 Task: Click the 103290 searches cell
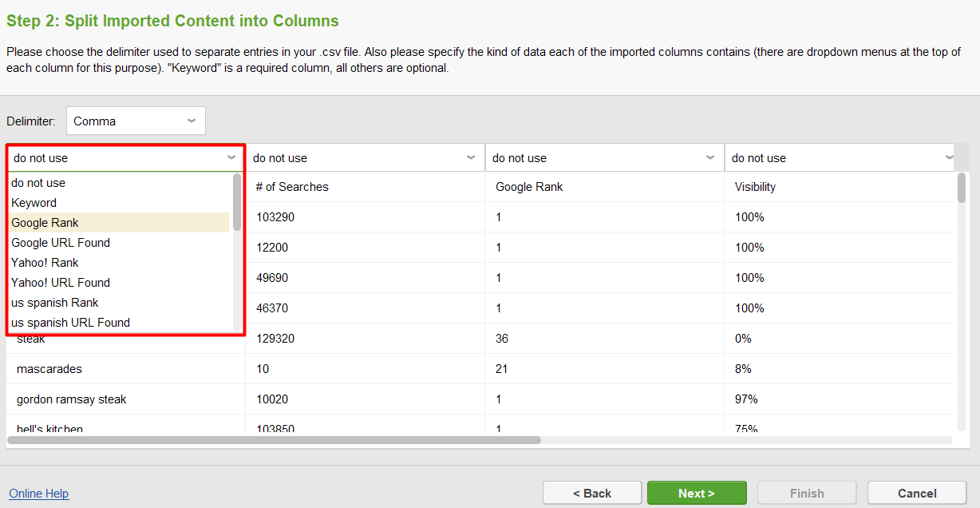366,217
